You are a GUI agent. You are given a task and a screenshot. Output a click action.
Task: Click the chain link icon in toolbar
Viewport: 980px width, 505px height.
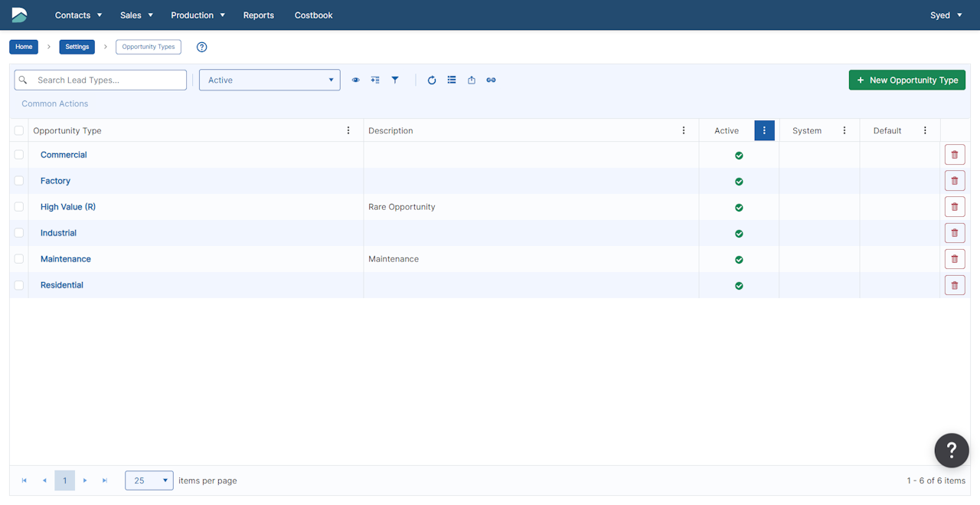pos(492,80)
